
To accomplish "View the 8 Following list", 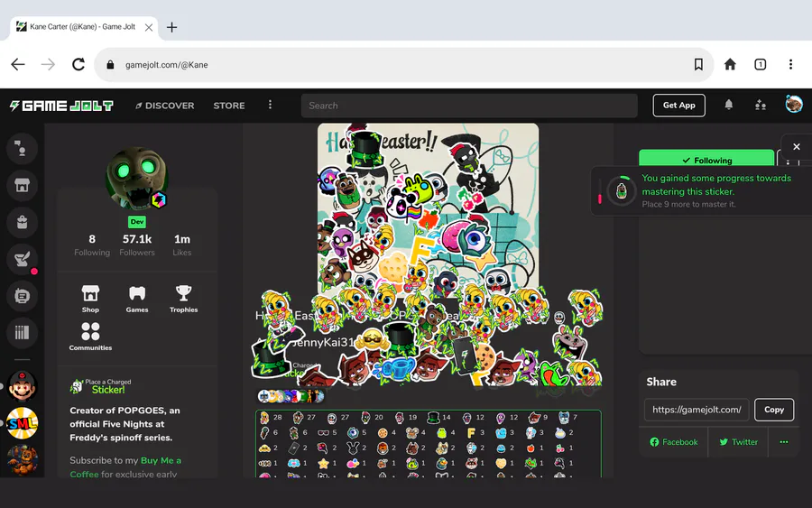I will pyautogui.click(x=92, y=245).
